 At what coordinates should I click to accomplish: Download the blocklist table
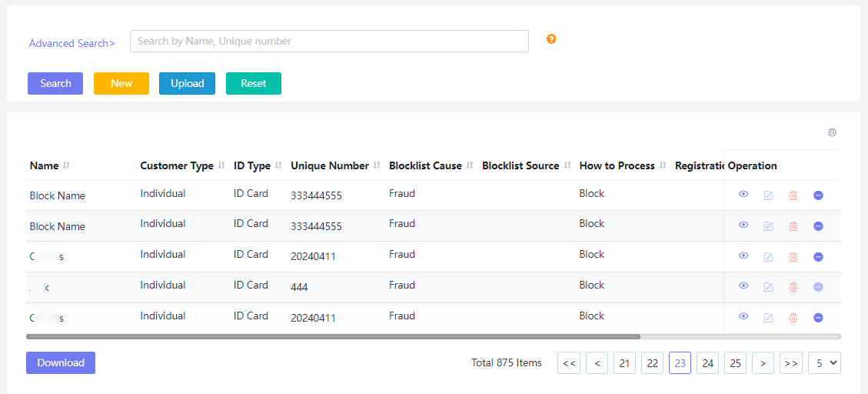pos(60,363)
